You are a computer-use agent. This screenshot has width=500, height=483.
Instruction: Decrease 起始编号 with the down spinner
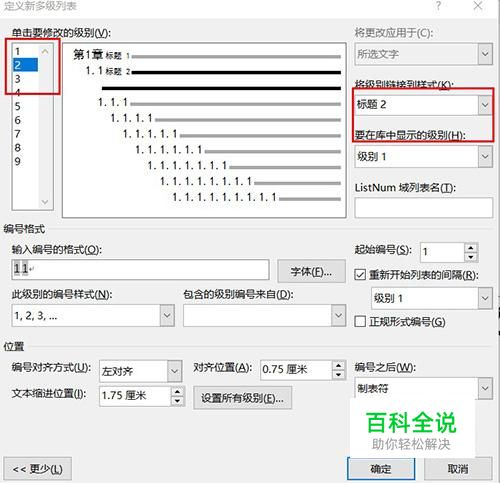pyautogui.click(x=471, y=257)
